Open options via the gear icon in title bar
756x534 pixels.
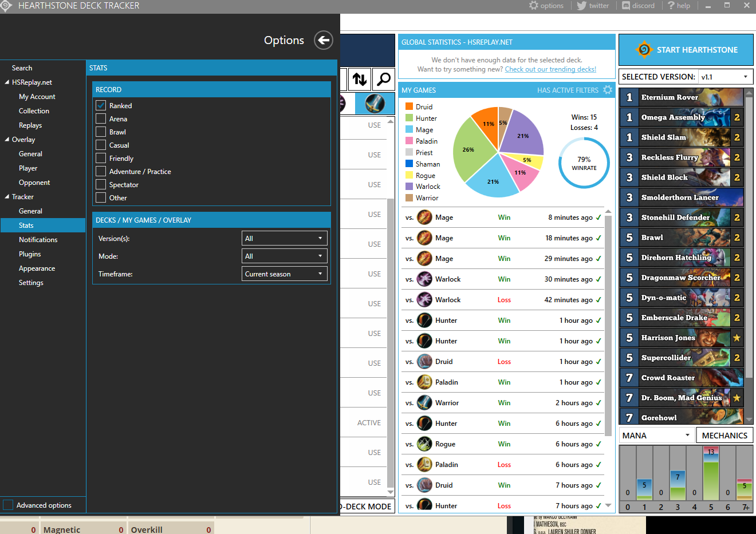[534, 6]
